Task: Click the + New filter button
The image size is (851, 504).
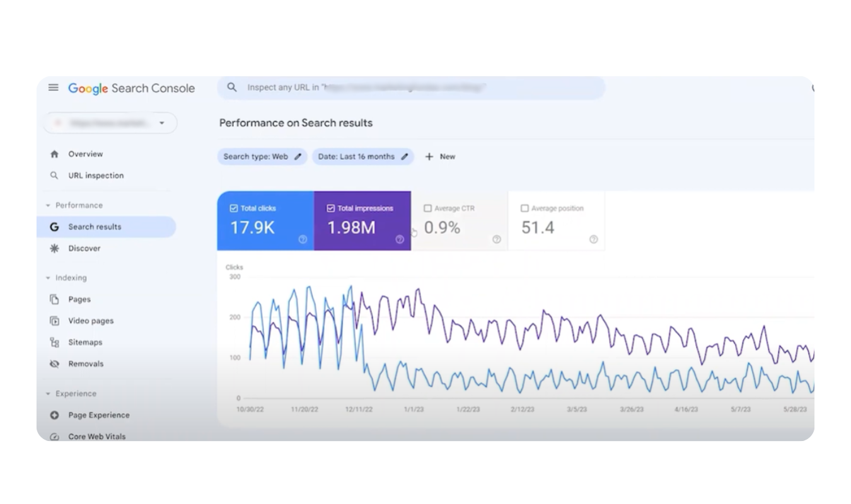Action: tap(440, 157)
